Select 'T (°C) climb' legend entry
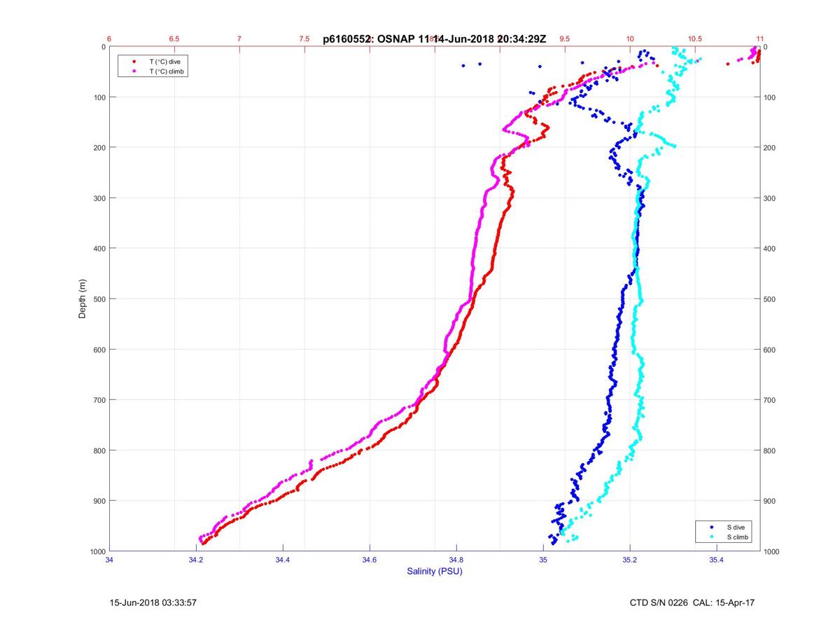This screenshot has width=840, height=620. 168,71
